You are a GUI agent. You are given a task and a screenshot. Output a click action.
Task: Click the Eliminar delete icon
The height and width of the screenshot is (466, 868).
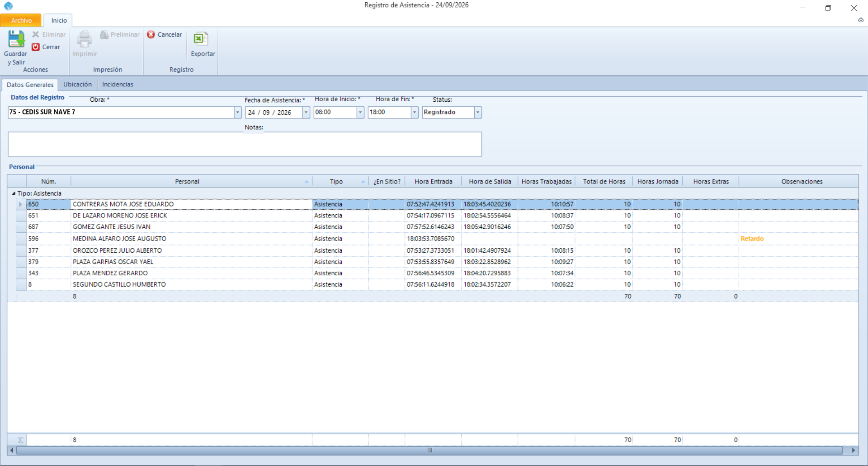coord(36,34)
